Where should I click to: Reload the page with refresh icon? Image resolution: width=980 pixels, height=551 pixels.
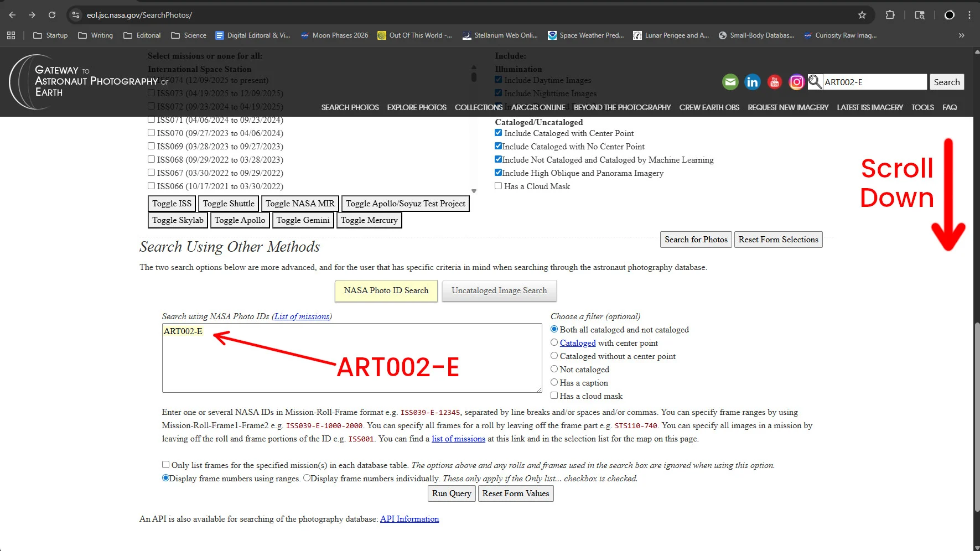click(x=51, y=15)
